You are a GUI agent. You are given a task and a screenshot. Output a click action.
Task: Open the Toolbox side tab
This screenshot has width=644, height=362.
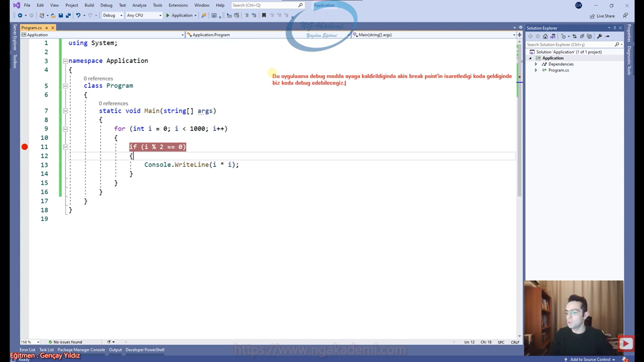15,61
